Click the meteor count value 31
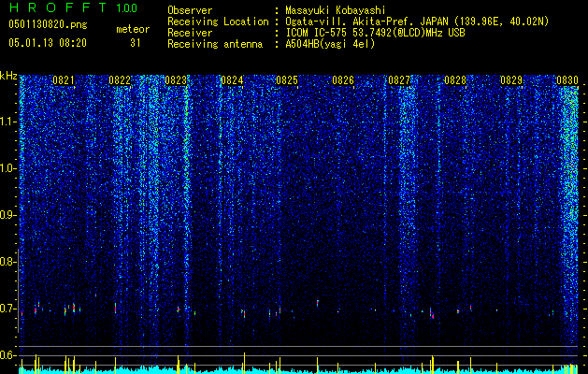The height and width of the screenshot is (374, 588). click(136, 43)
